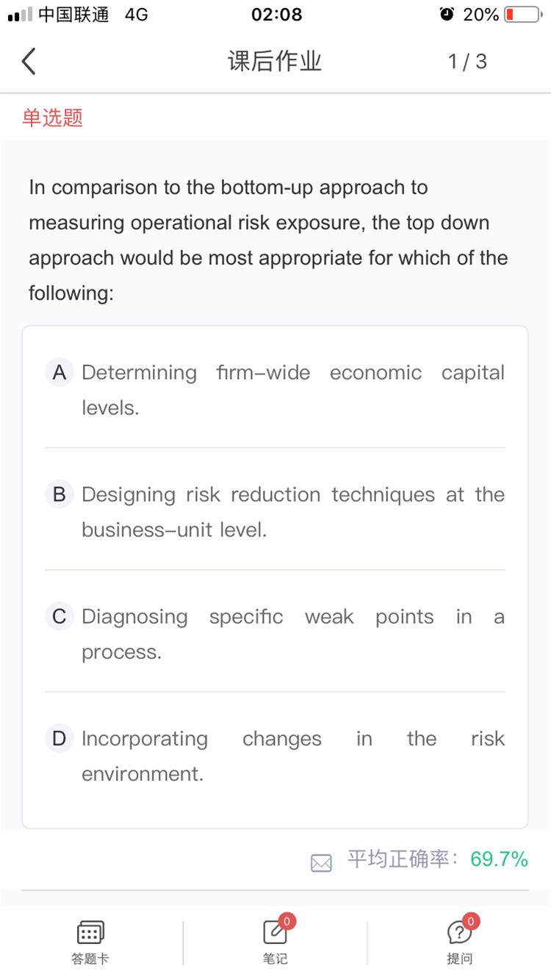Tap the envelope feedback icon
This screenshot has width=551, height=980.
coord(321,862)
